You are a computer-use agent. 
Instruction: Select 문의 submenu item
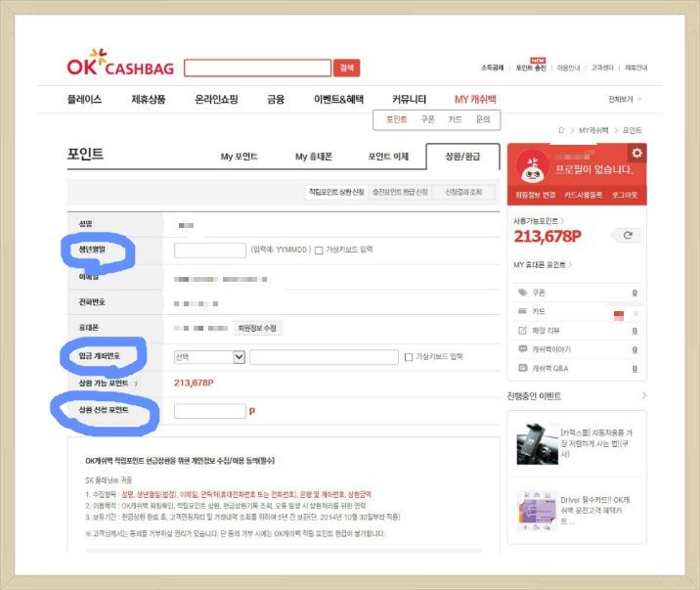483,119
